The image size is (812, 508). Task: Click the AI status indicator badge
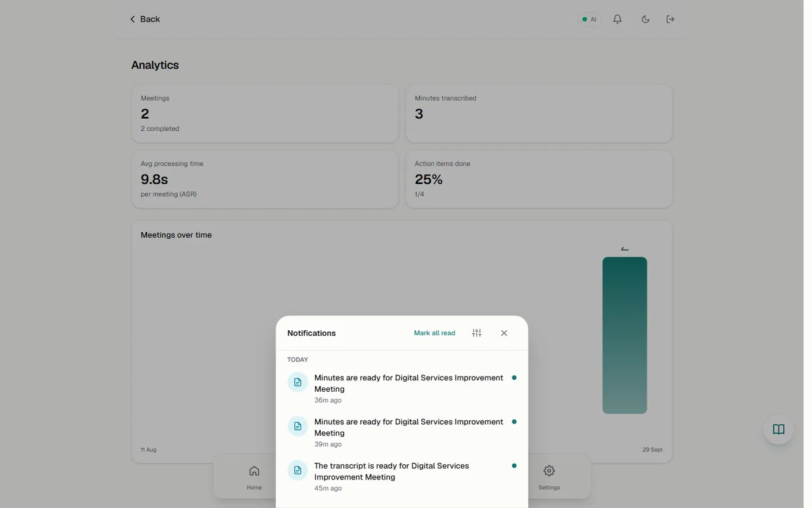point(589,19)
